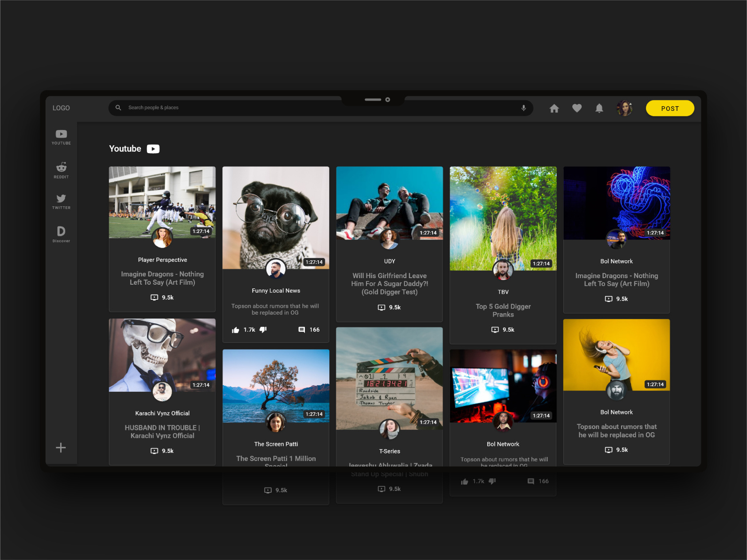Screen dimensions: 747x560
Task: Click Player Perspective channel avatar
Action: [162, 238]
